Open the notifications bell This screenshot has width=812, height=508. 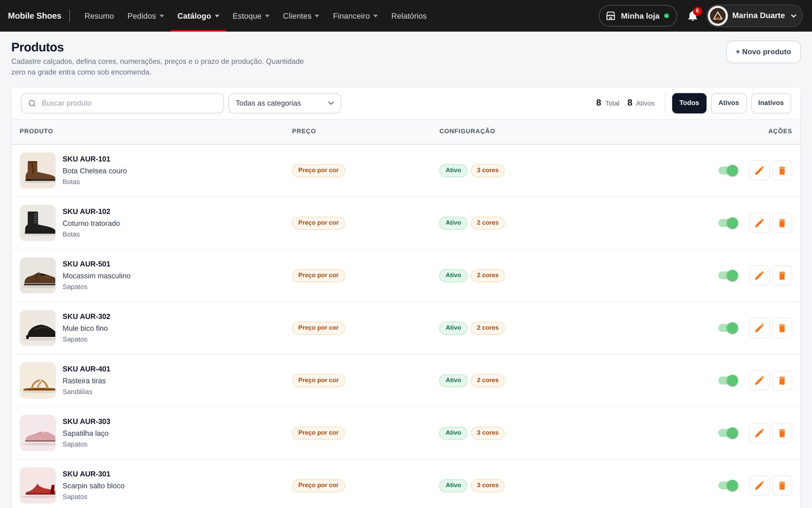[x=693, y=16]
